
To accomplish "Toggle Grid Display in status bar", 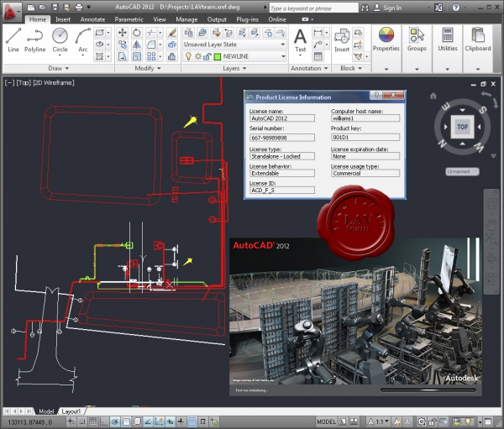I will pyautogui.click(x=93, y=421).
